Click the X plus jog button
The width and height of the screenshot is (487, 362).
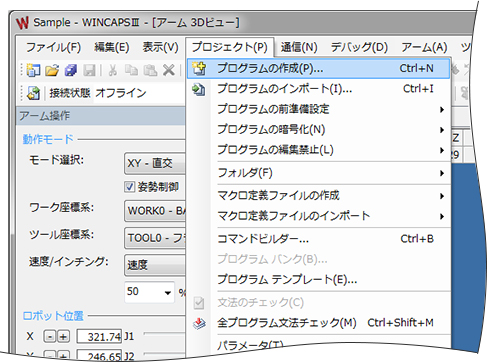tap(63, 337)
